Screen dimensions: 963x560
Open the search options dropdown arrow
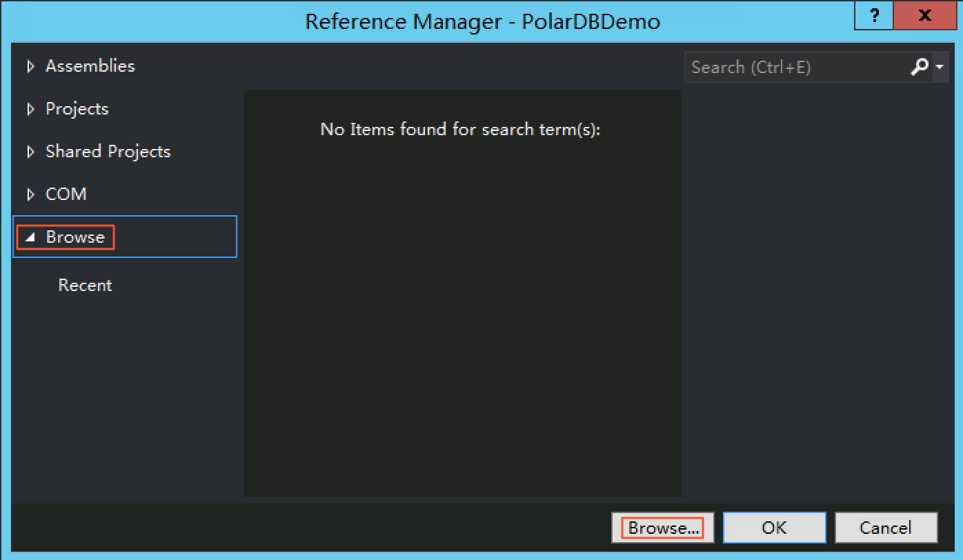[x=940, y=67]
